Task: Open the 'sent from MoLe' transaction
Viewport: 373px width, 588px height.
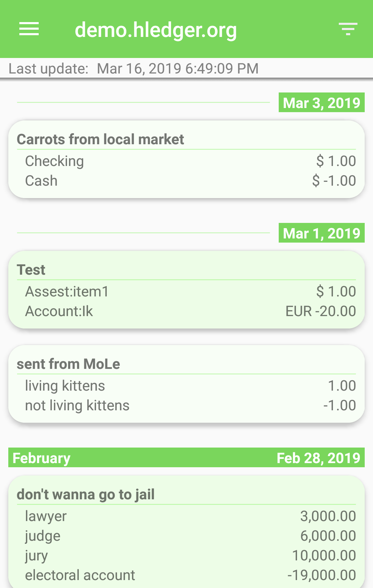Action: 68,364
